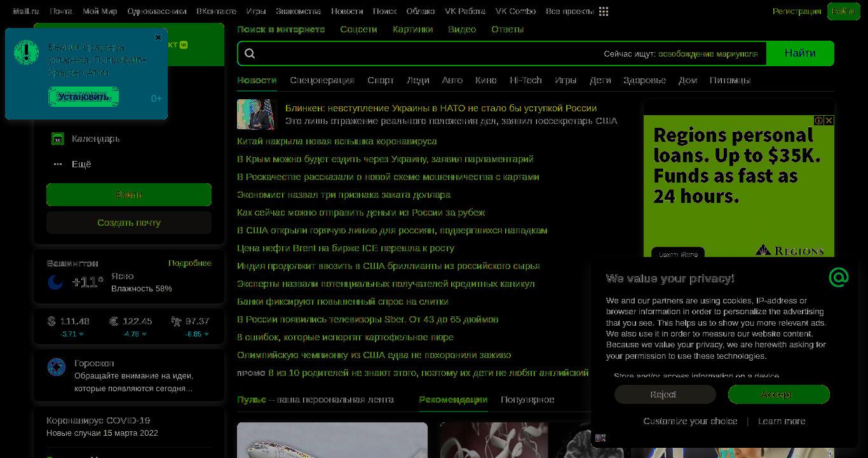The width and height of the screenshot is (868, 458).
Task: Open the Гороскоп widget title
Action: 94,363
